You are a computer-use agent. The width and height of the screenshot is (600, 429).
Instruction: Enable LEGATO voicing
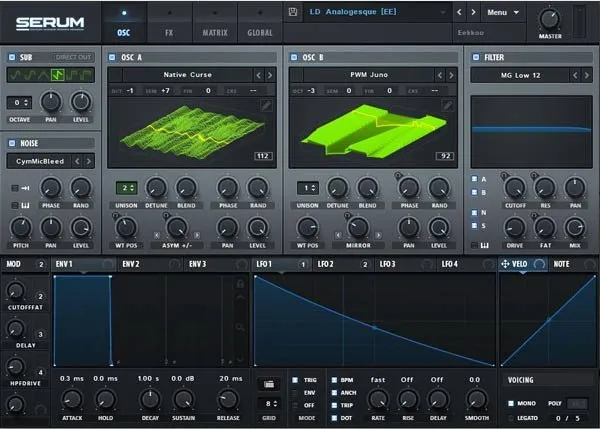click(x=511, y=418)
